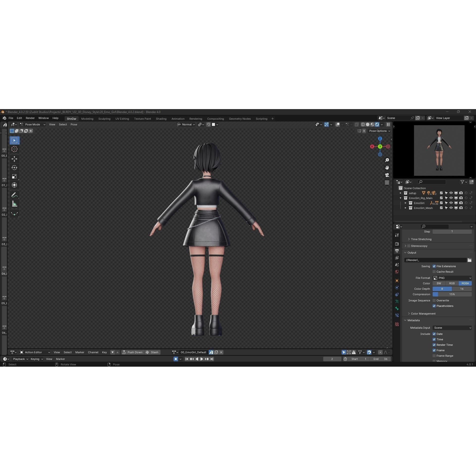Hide the setup collection with its eye icon
Image resolution: width=476 pixels, height=476 pixels.
pos(451,193)
